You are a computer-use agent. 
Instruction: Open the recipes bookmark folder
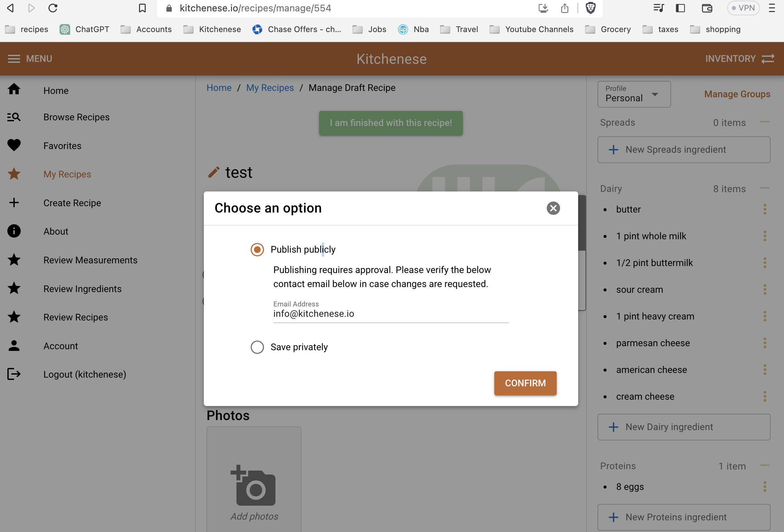click(x=27, y=29)
